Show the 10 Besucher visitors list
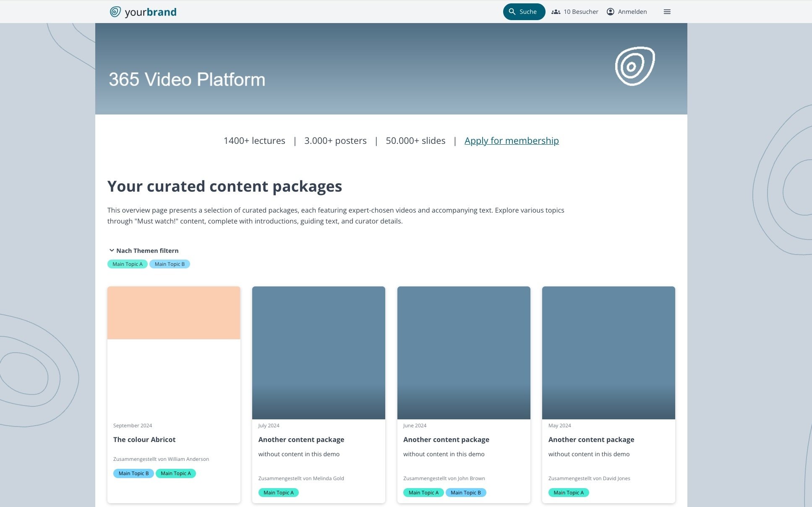The height and width of the screenshot is (507, 812). [x=575, y=12]
